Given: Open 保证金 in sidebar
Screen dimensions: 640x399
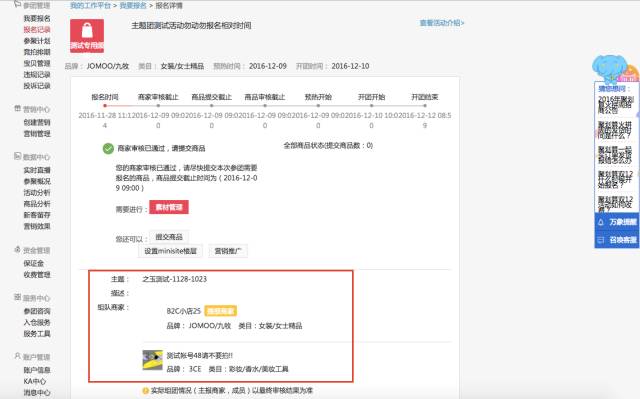Looking at the screenshot, I should tap(33, 264).
